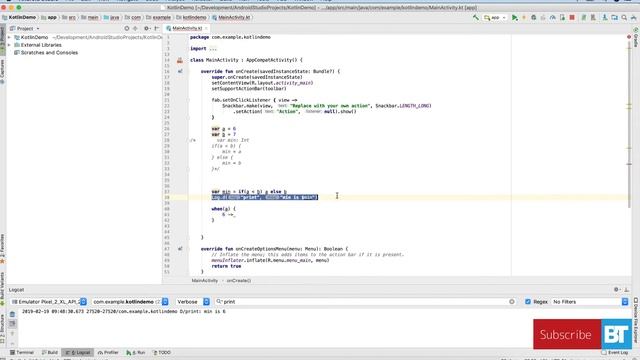
Task: Click the Debug app bug icon
Action: click(533, 18)
